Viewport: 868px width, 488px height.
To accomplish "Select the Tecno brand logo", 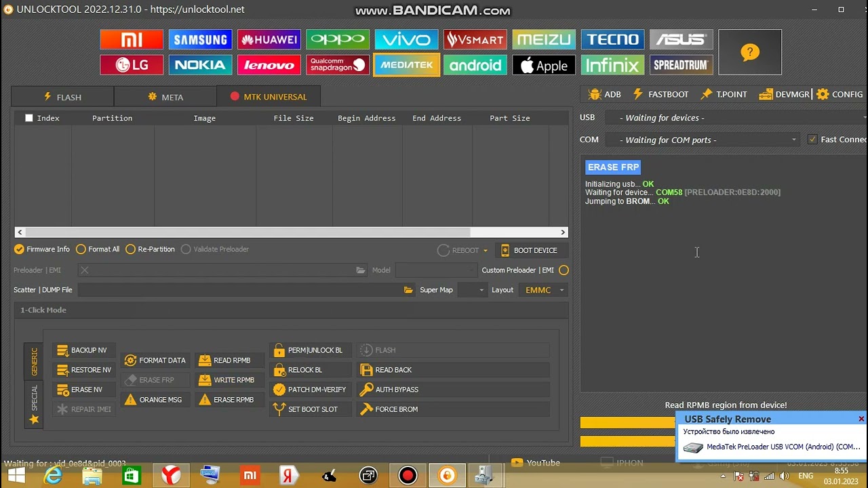I will 612,39.
